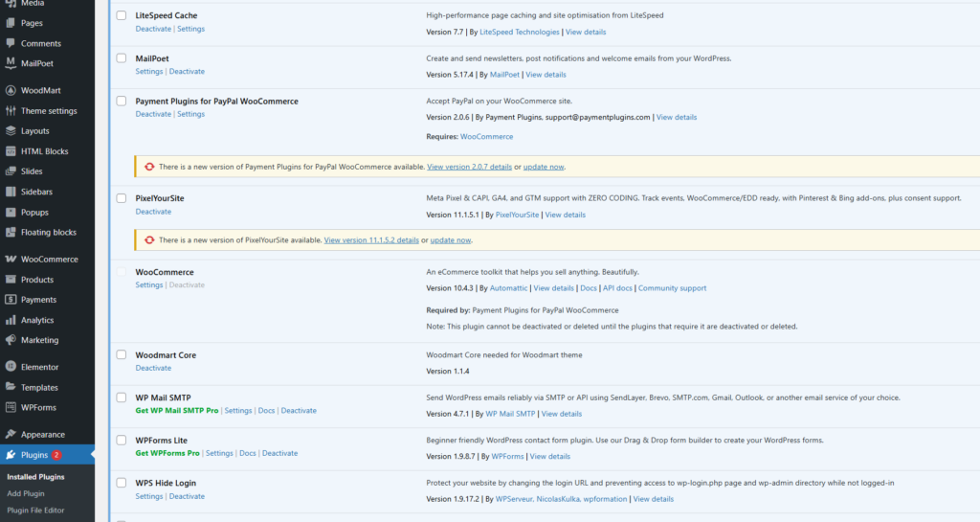View version 11.1.5.2 details link
This screenshot has width=980, height=522.
tap(371, 240)
